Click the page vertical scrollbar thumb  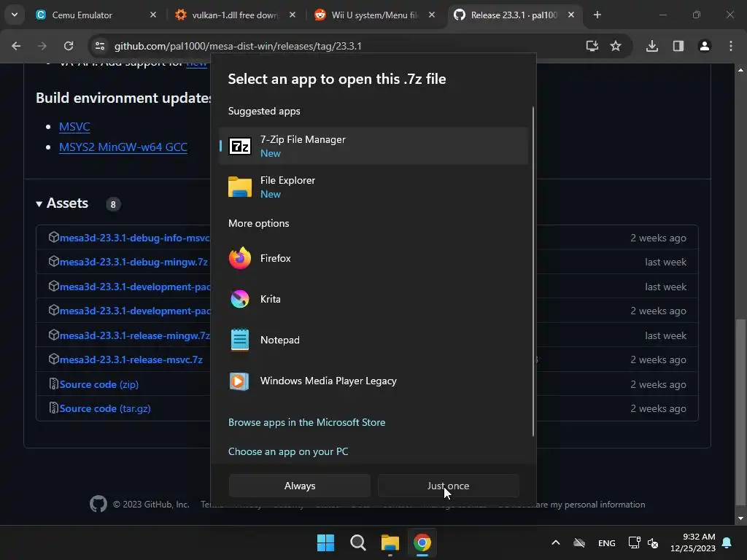click(740, 412)
